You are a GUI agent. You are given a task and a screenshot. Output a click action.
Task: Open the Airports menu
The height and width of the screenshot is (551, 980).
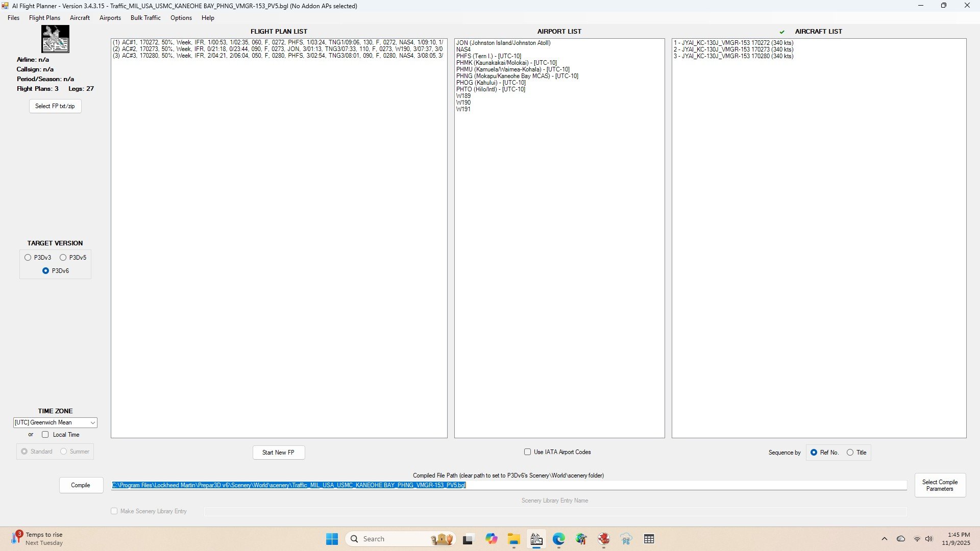[x=110, y=18]
